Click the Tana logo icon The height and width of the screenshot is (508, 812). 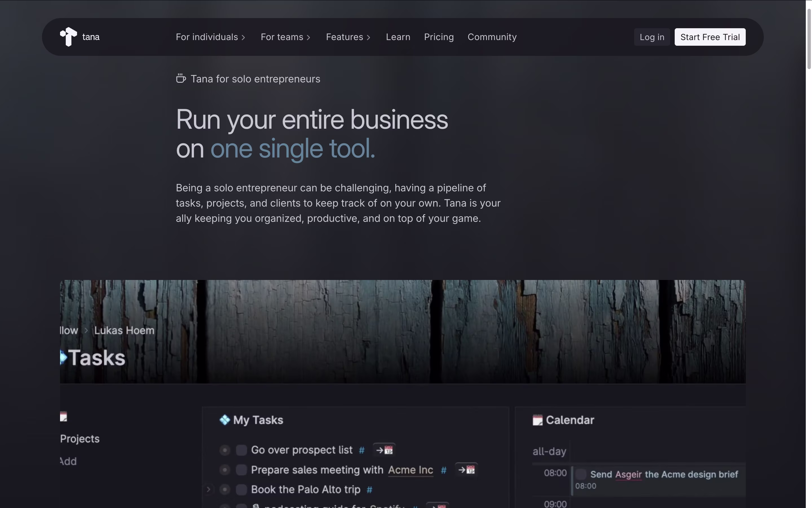pos(69,37)
